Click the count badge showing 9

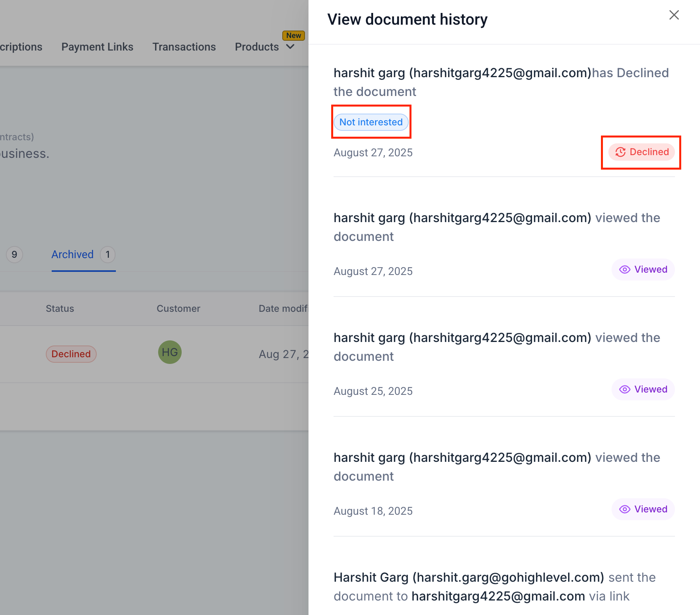click(x=14, y=255)
